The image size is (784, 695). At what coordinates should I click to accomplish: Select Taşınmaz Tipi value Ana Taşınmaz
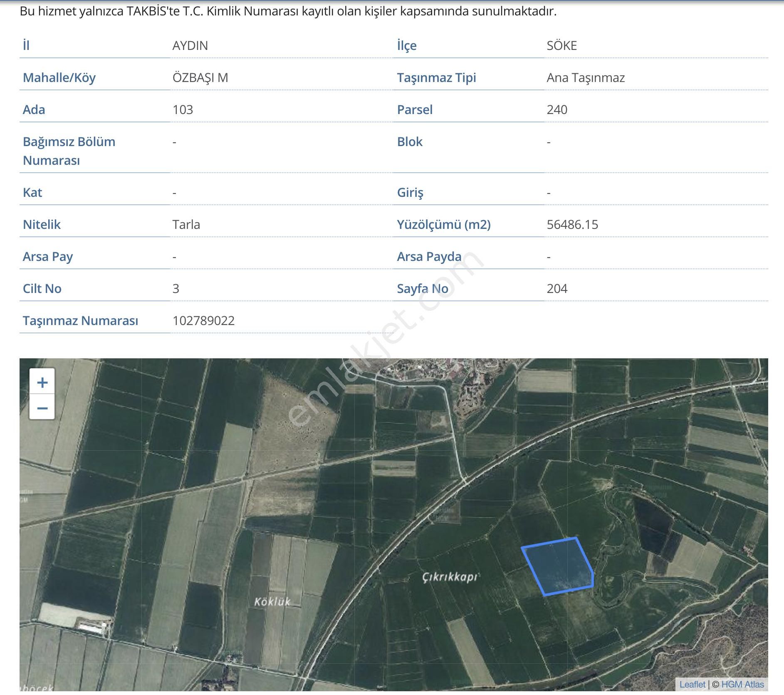pyautogui.click(x=586, y=77)
